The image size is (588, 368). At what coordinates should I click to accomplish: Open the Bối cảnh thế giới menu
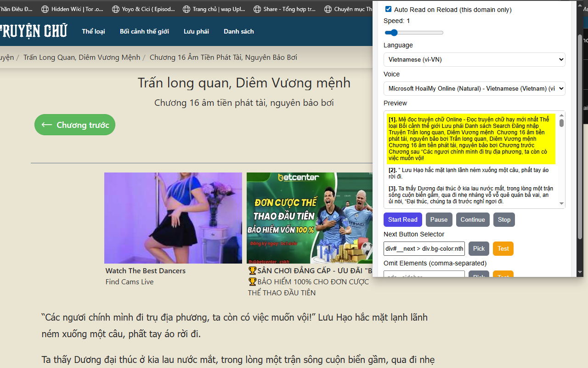(144, 31)
